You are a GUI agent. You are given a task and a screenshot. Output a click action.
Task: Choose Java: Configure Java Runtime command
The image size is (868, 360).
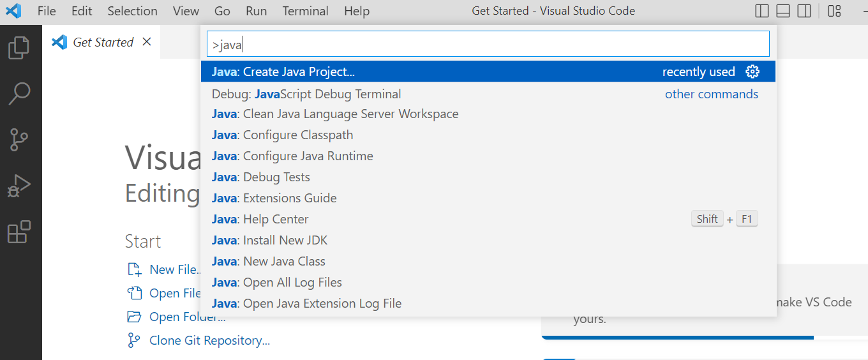tap(488, 156)
